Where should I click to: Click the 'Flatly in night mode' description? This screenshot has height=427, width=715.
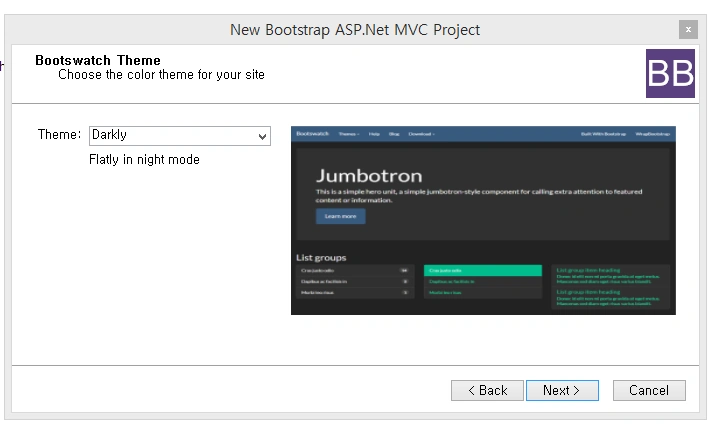pyautogui.click(x=144, y=160)
